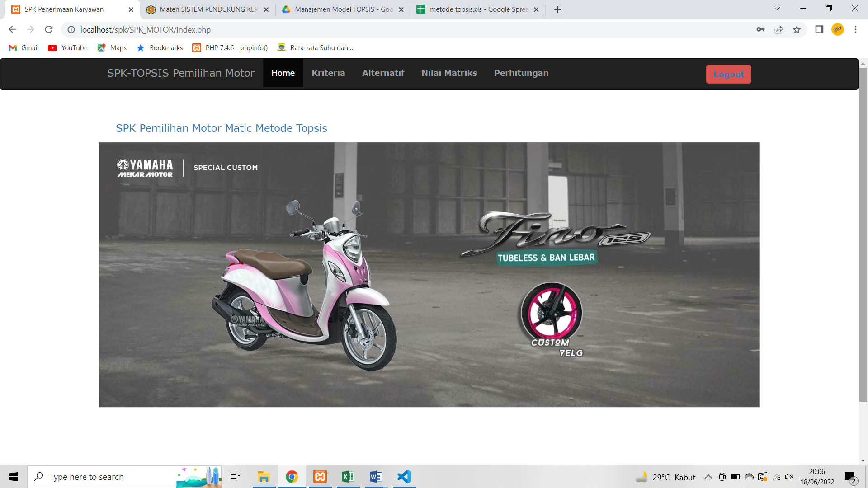Select the Kriteria menu item

pyautogui.click(x=328, y=73)
